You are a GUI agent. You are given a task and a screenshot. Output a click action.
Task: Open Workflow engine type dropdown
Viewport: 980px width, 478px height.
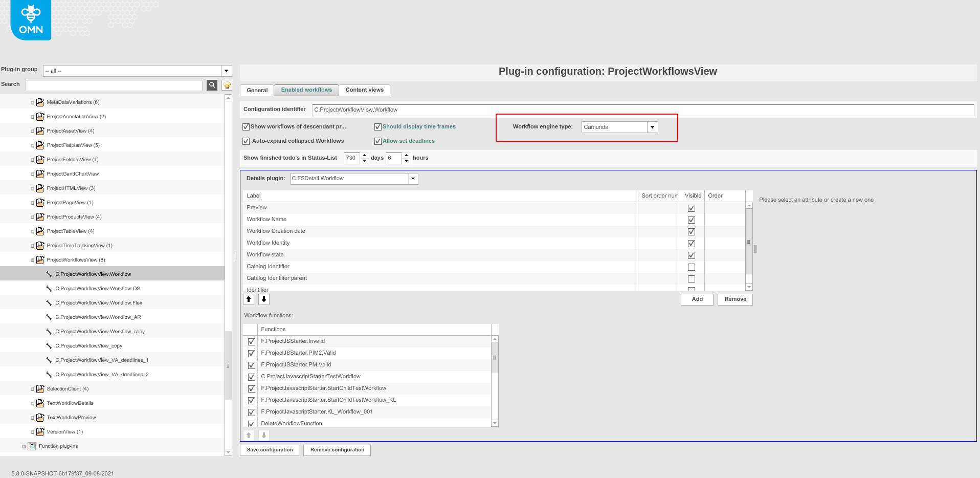[652, 127]
